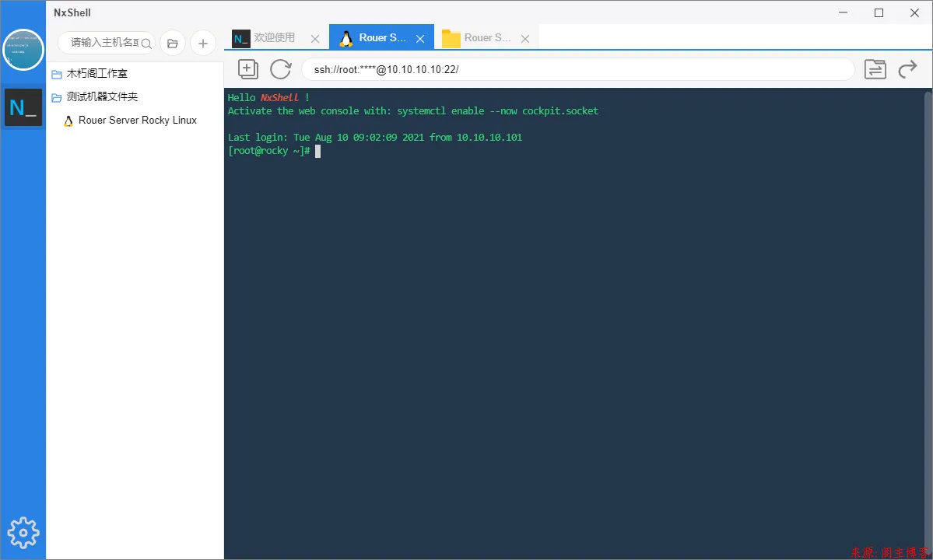The width and height of the screenshot is (933, 560).
Task: Open settings gear in the sidebar
Action: click(x=23, y=533)
